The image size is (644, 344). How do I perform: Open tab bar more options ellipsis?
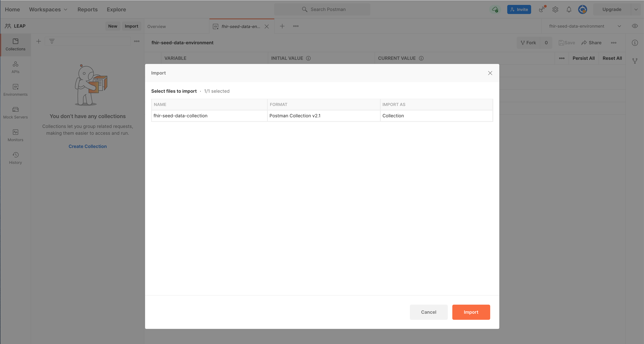(x=296, y=26)
